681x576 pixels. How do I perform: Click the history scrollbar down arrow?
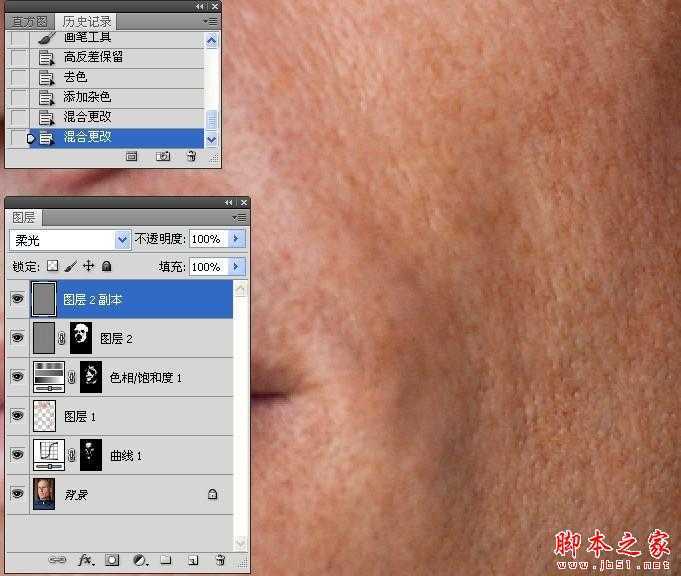click(212, 140)
